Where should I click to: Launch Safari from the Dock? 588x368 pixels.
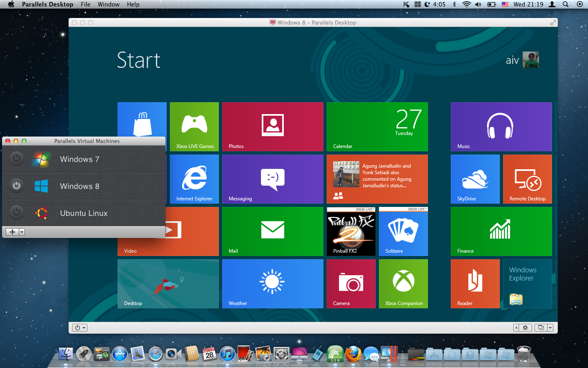point(156,354)
